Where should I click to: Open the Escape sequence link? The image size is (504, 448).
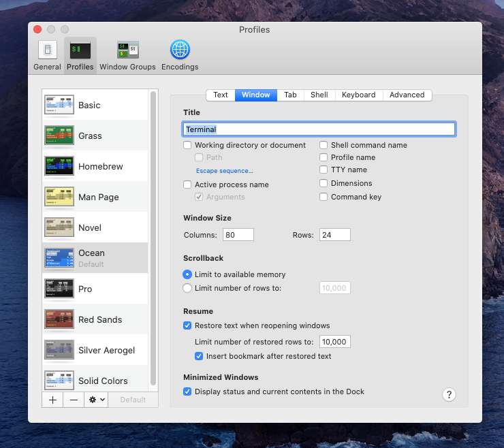(x=225, y=171)
